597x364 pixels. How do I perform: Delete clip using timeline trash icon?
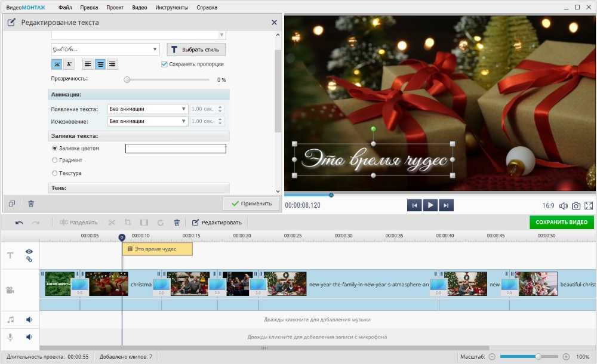click(x=177, y=223)
